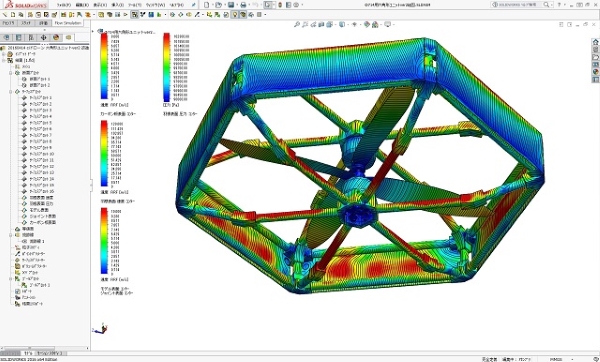The width and height of the screenshot is (600, 362).
Task: Click the New document icon
Action: point(207,5)
